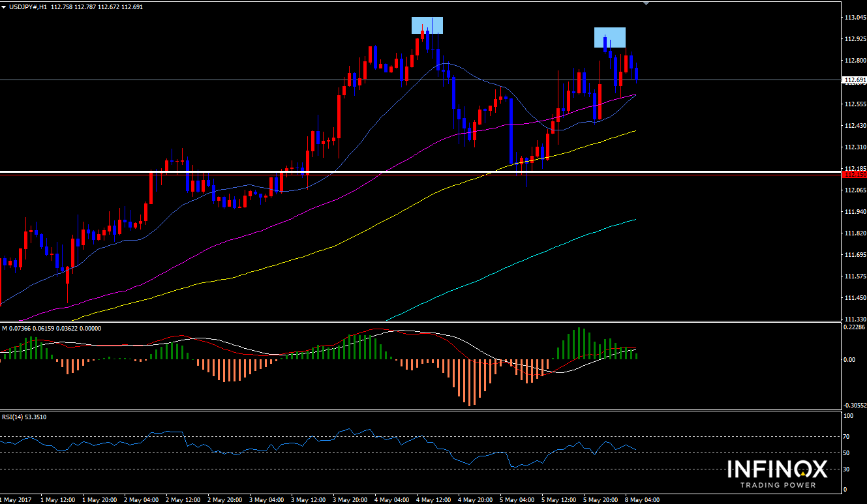Screen dimensions: 867x504
Task: Click the 112.555 price axis label
Action: (x=854, y=104)
